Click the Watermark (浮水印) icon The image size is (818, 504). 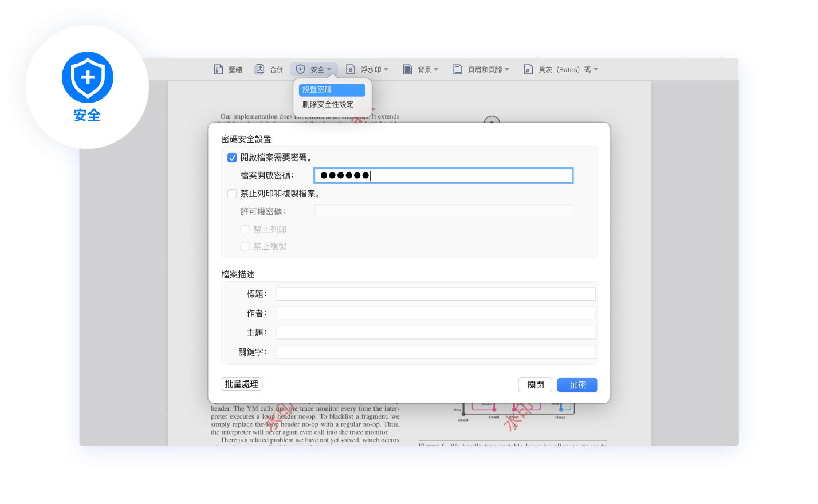tap(351, 69)
